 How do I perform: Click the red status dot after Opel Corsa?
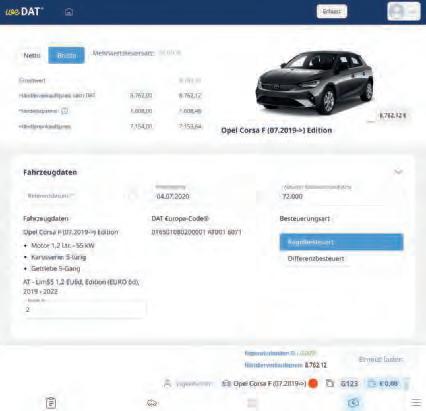click(313, 383)
